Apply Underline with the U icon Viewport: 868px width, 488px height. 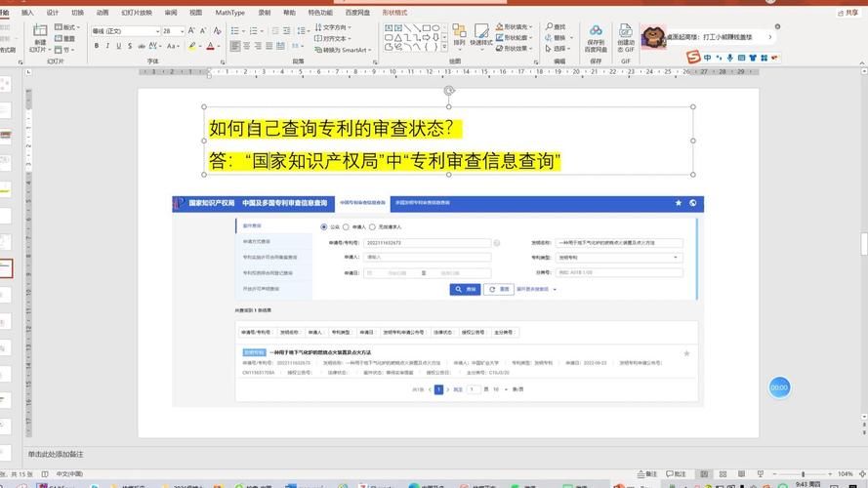tap(118, 46)
